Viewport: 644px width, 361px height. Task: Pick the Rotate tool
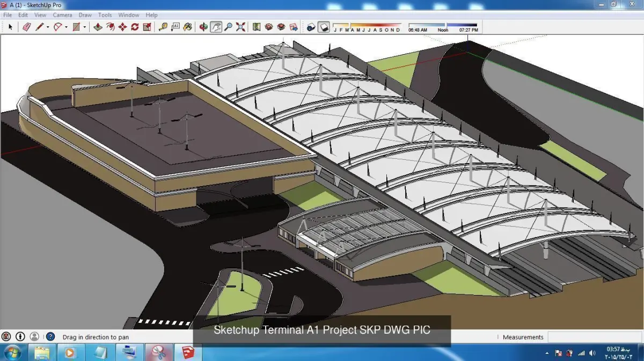tap(135, 27)
